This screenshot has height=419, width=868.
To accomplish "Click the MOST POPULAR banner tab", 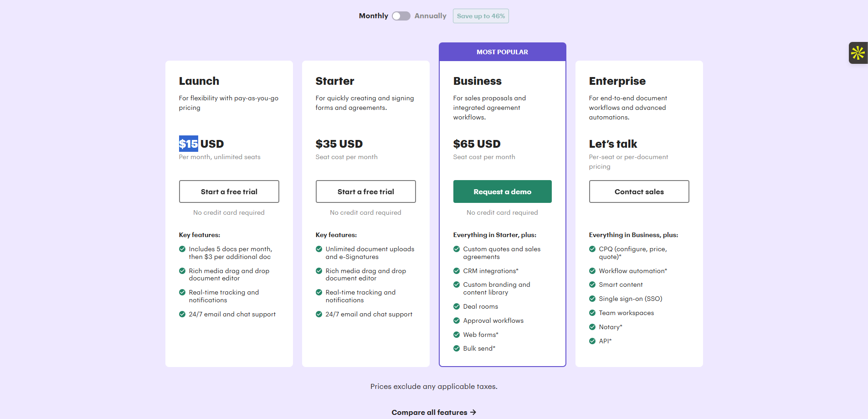I will click(x=502, y=52).
